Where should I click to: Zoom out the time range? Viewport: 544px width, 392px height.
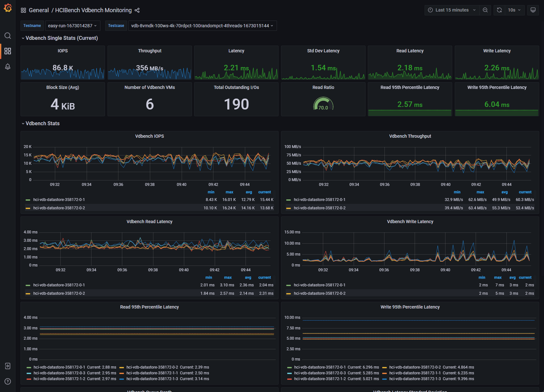(485, 10)
